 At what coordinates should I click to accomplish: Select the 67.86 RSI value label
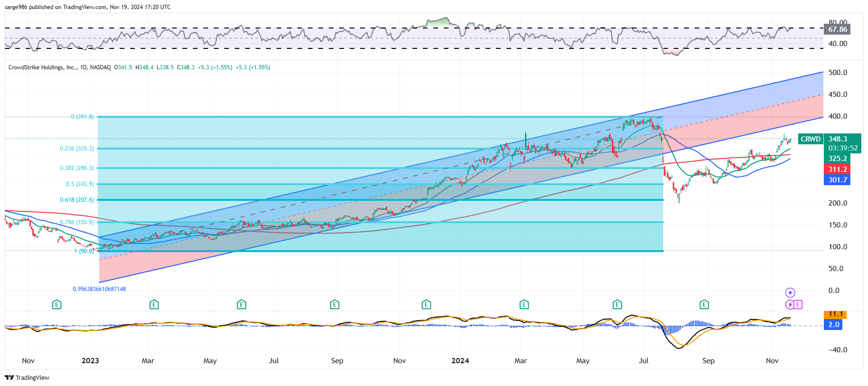[x=837, y=29]
